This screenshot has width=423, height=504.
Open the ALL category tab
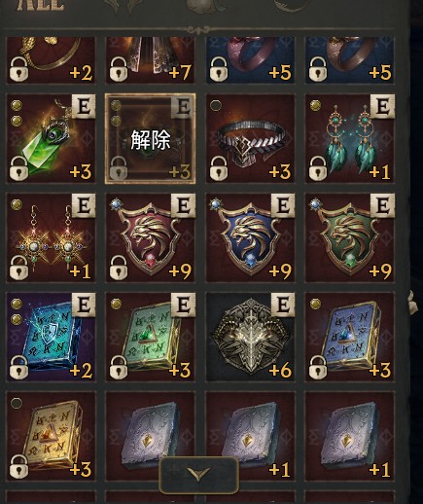click(x=41, y=5)
